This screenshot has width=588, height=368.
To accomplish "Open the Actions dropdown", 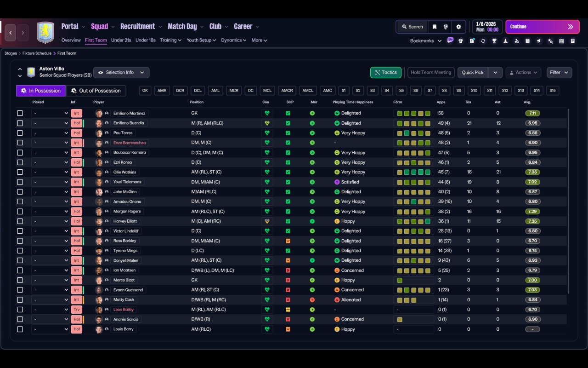I will (523, 73).
